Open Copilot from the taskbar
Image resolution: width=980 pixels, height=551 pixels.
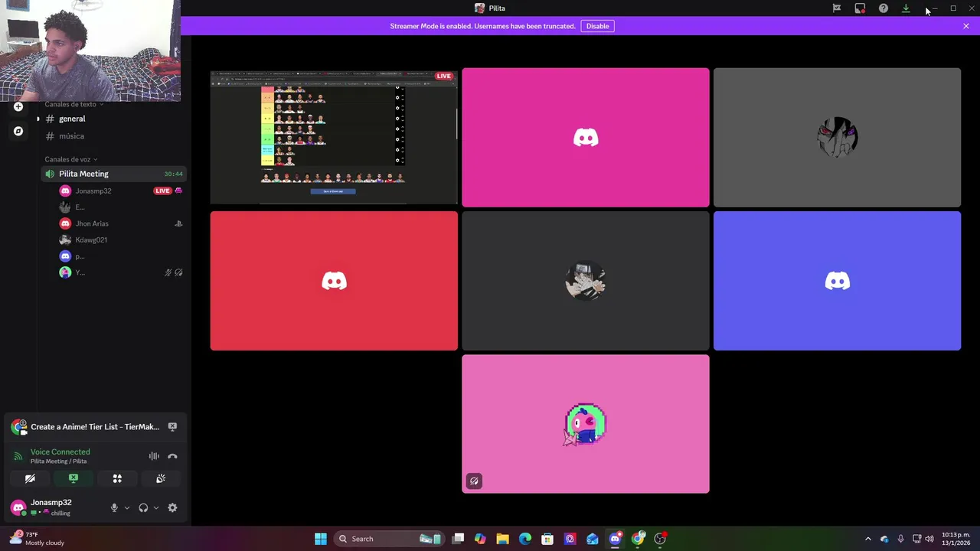click(480, 539)
